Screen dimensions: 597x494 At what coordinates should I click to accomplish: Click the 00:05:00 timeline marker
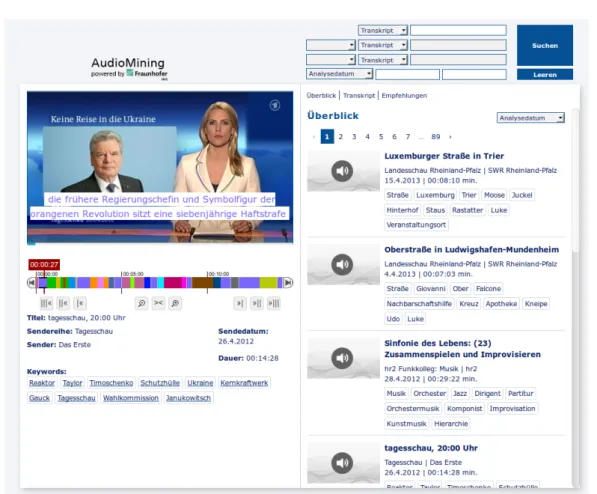click(132, 274)
